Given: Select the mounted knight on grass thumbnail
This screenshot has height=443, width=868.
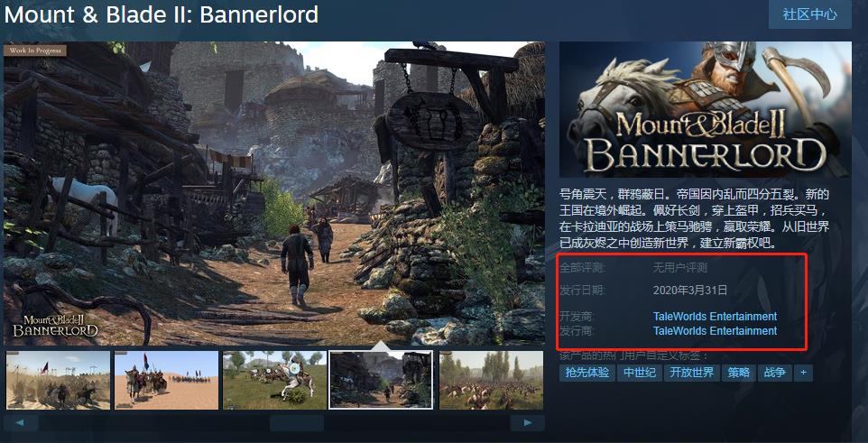Looking at the screenshot, I should pyautogui.click(x=274, y=380).
